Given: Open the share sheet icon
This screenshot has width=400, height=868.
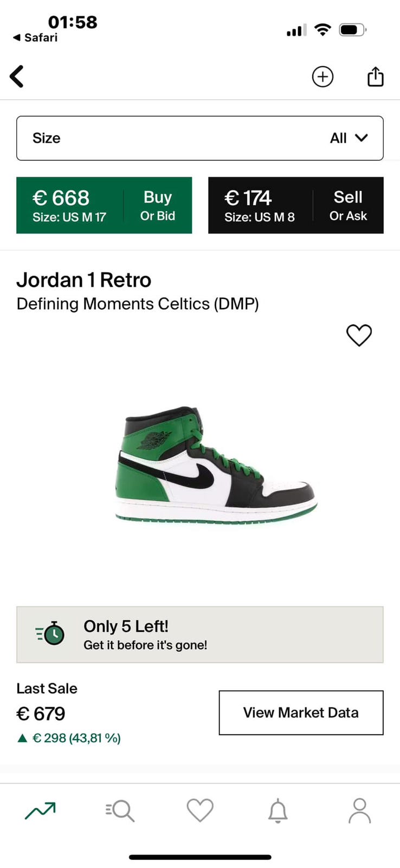Looking at the screenshot, I should (375, 76).
